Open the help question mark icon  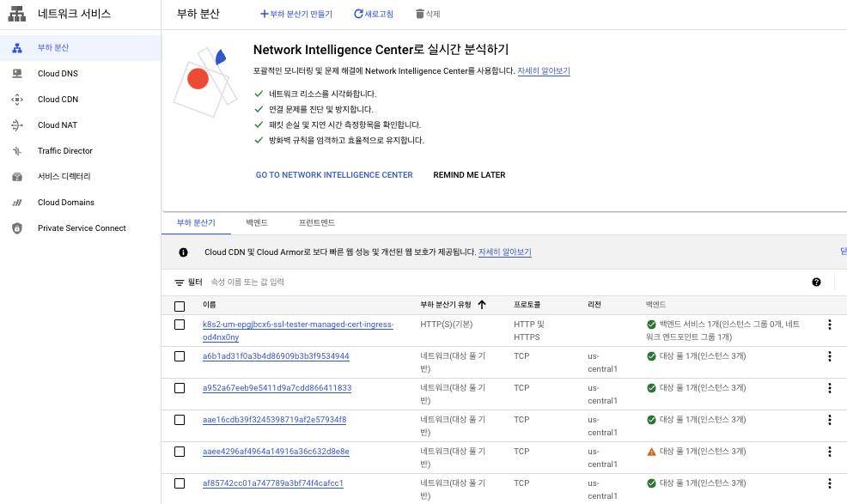coord(816,282)
